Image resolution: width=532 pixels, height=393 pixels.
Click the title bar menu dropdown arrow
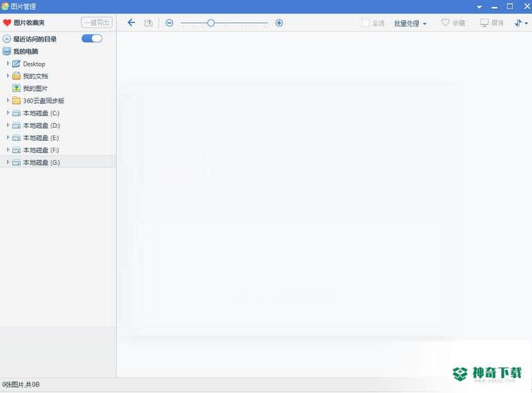point(479,7)
